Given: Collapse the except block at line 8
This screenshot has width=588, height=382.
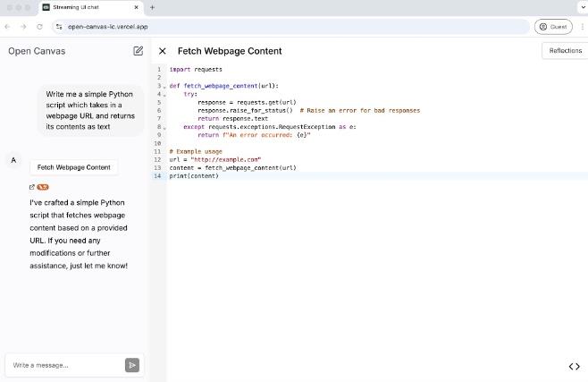Looking at the screenshot, I should [164, 128].
